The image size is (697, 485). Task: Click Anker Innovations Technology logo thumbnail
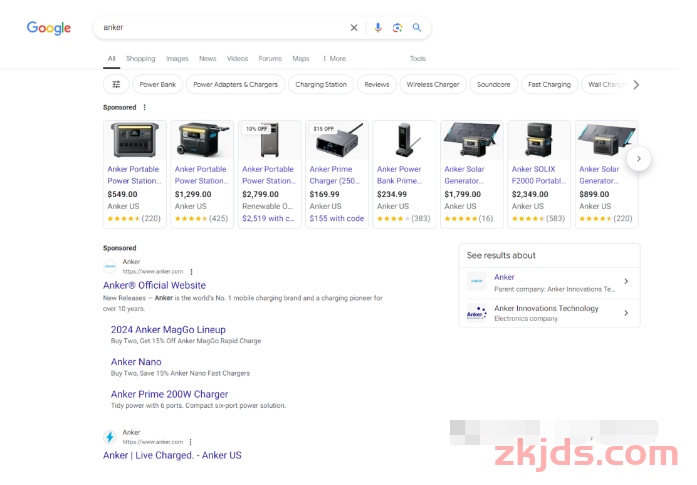(477, 313)
